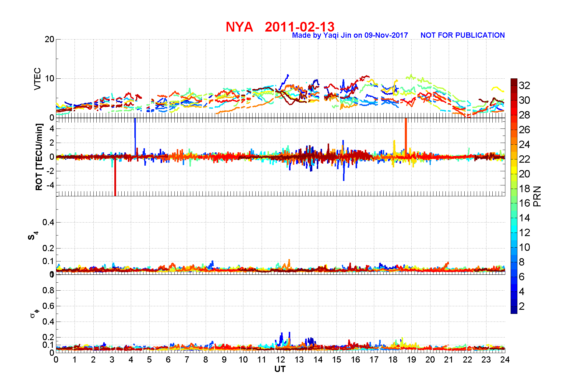
Task: Click colorbar tick label 4
Action: click(x=522, y=291)
